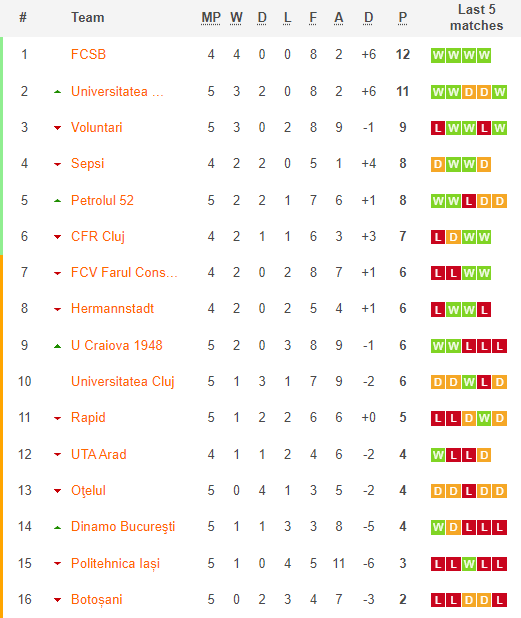Click FCSB's first W result badge
The width and height of the screenshot is (521, 618).
click(x=437, y=55)
